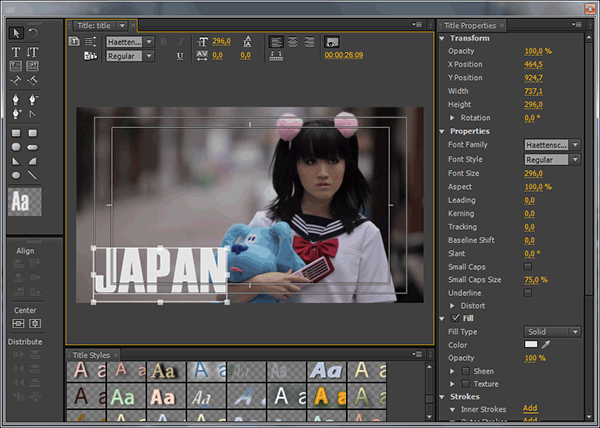
Task: Expand the Rotation property
Action: click(x=452, y=118)
